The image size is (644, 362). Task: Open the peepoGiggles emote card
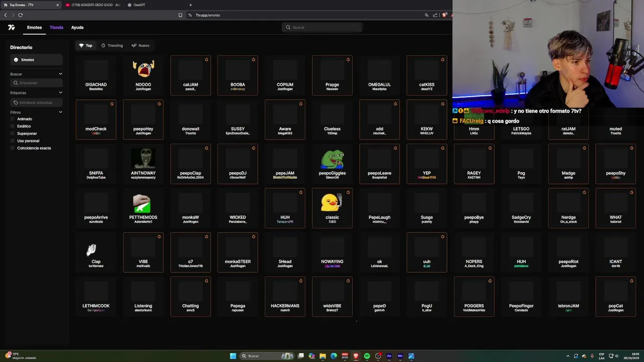click(x=332, y=164)
